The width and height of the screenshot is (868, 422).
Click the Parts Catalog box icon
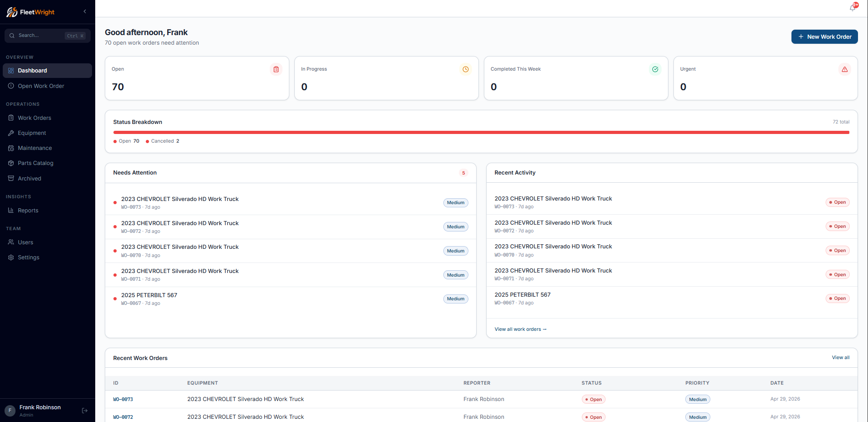(x=11, y=163)
